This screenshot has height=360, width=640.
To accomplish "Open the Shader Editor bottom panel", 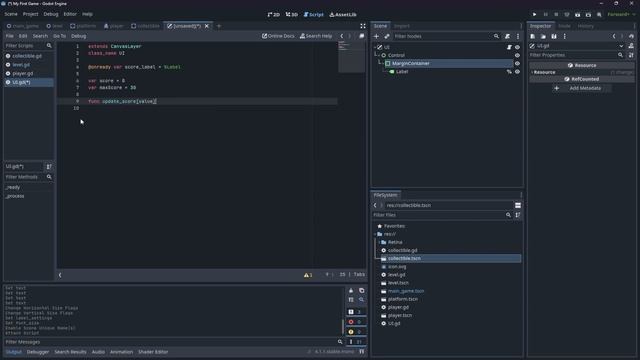I will 153,352.
